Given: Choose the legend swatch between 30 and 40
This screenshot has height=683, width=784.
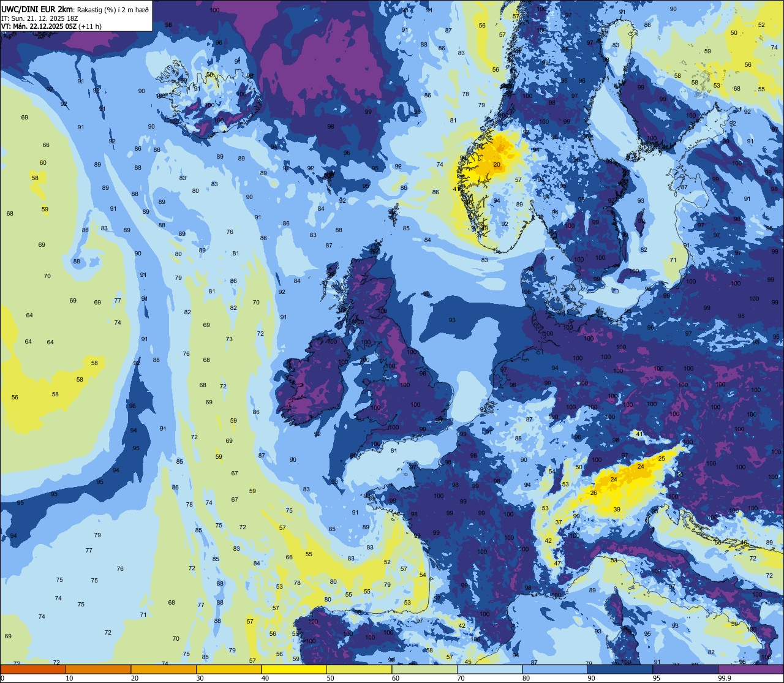Looking at the screenshot, I should click(x=228, y=669).
